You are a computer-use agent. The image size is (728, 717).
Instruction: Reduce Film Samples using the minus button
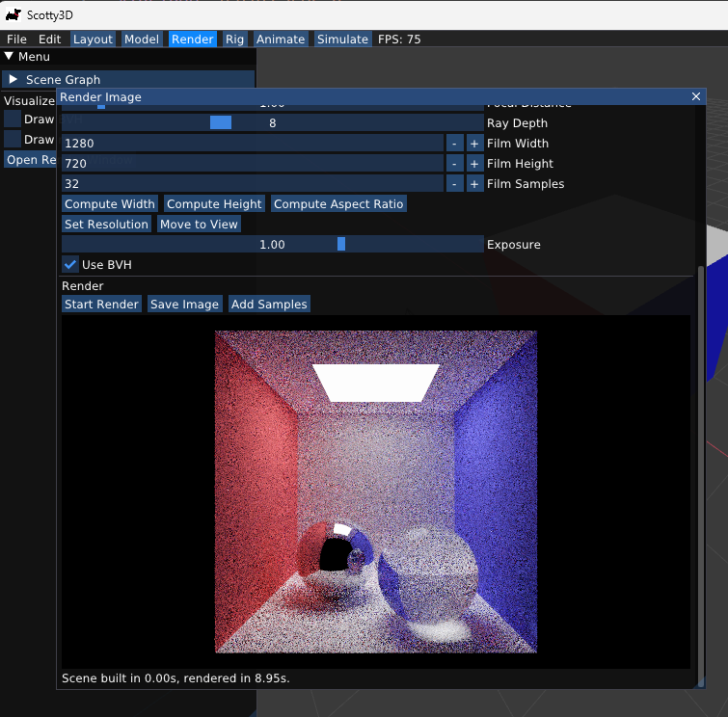click(x=454, y=183)
